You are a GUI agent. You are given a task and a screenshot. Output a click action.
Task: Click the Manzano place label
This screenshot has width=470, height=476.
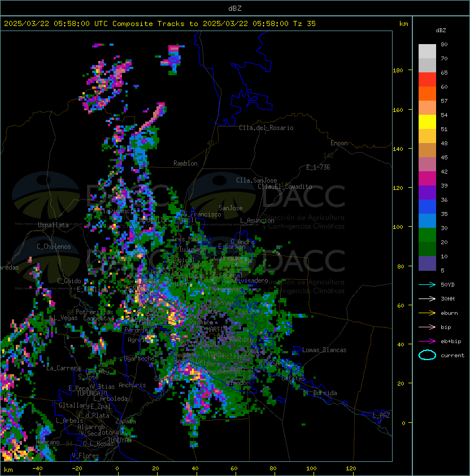(47, 442)
